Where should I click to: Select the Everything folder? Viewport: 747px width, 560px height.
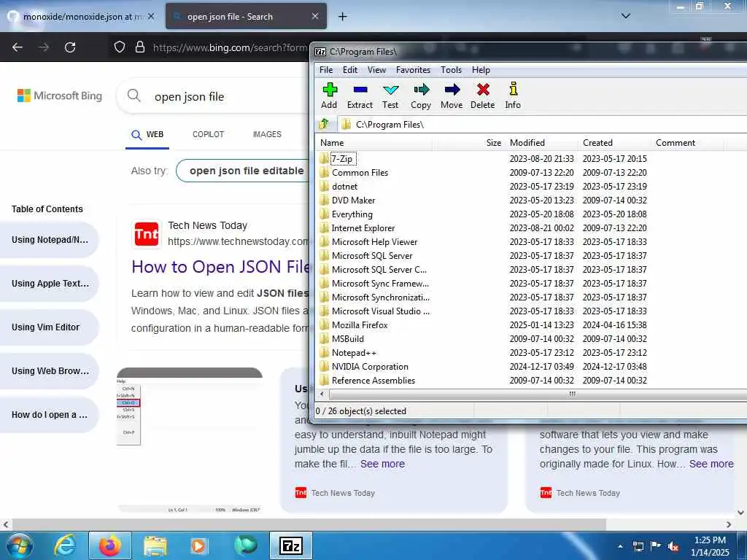[352, 214]
